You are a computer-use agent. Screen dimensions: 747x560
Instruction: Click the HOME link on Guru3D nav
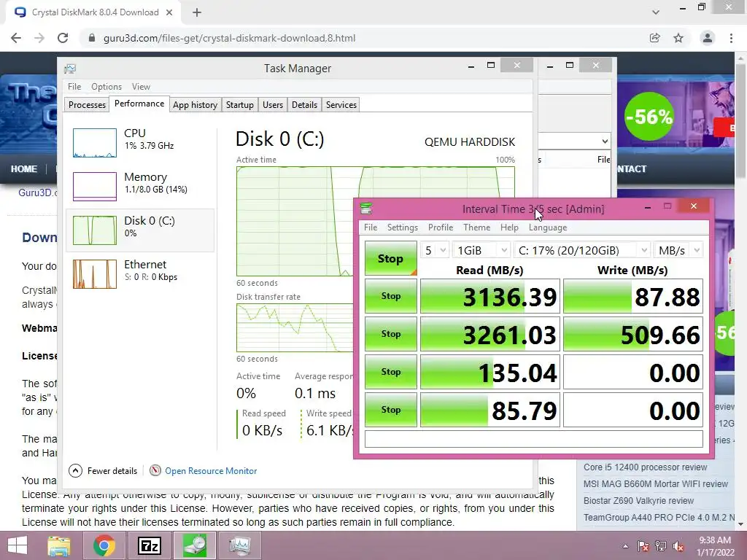(24, 168)
